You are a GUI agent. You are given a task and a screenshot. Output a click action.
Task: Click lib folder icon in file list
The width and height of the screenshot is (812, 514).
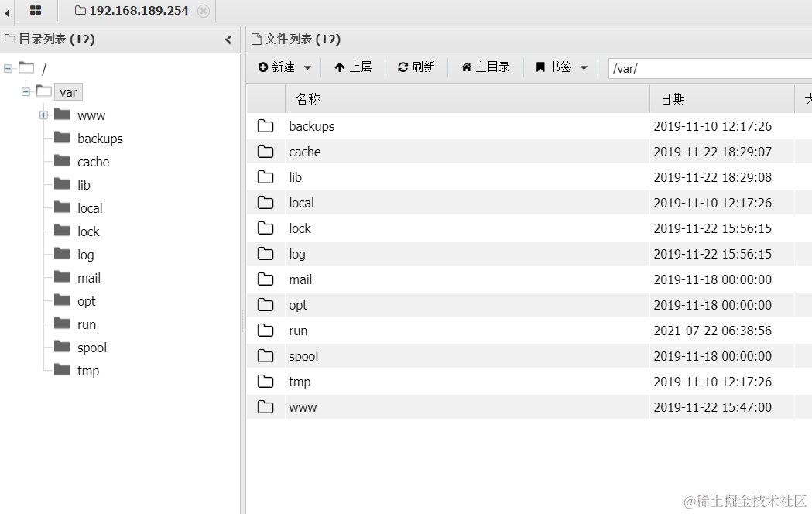coord(266,177)
